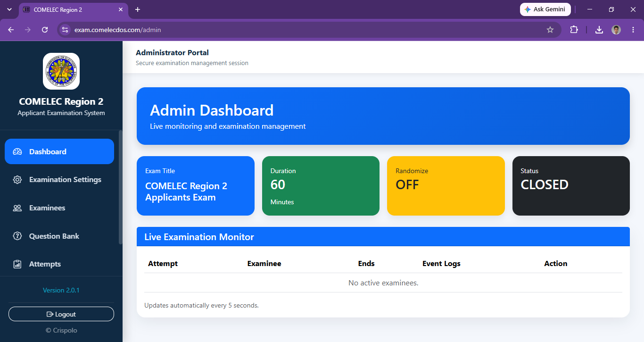Open a new browser tab
Viewport: 644px width, 342px height.
click(x=138, y=9)
